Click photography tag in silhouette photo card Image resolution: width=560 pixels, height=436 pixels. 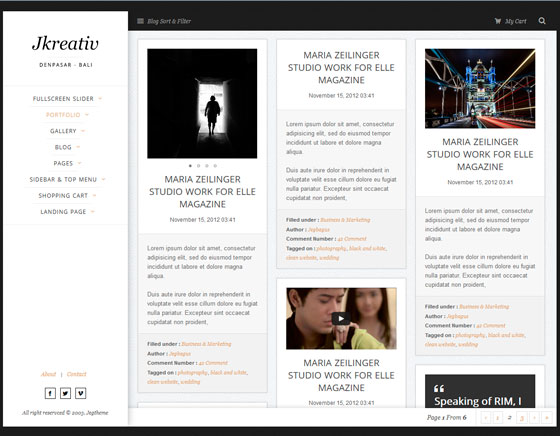click(x=192, y=372)
